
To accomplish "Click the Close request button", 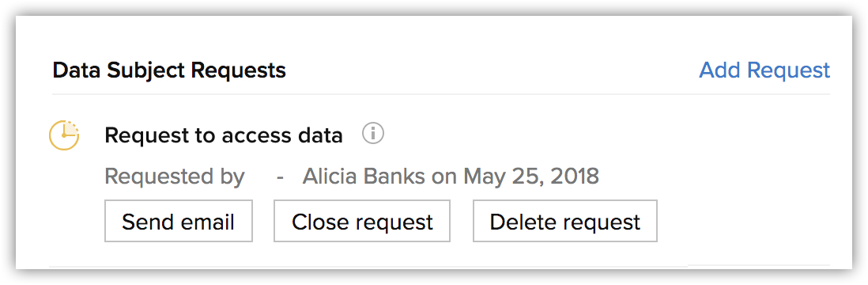I will [362, 221].
